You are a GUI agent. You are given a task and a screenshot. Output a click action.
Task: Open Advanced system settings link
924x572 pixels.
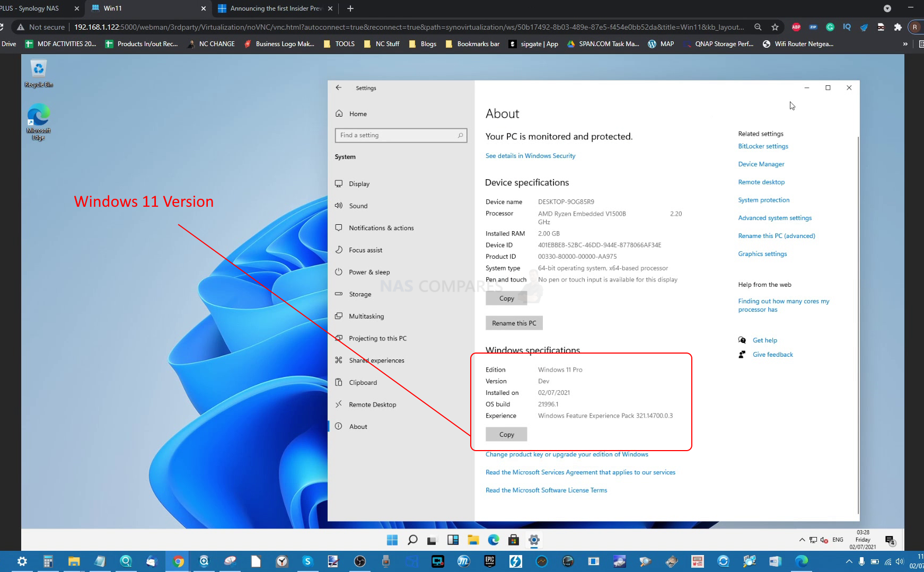tap(775, 218)
